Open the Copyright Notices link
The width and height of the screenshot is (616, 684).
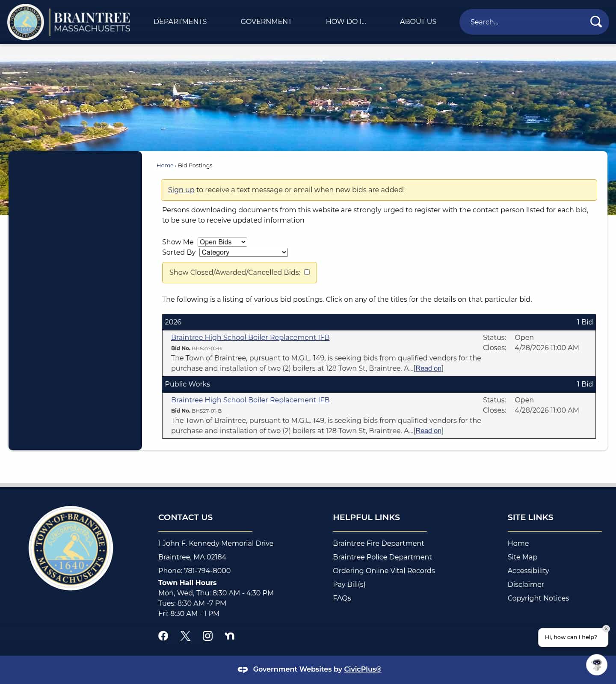(538, 598)
